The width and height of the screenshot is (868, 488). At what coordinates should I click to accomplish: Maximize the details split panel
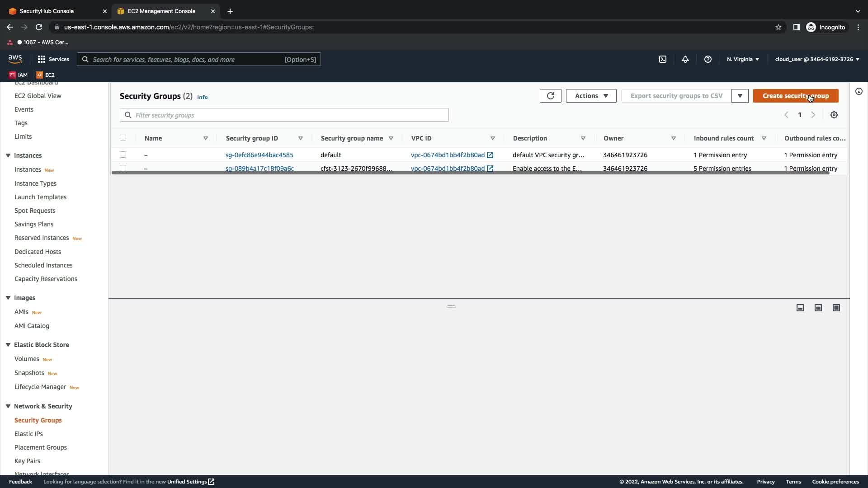pyautogui.click(x=836, y=308)
